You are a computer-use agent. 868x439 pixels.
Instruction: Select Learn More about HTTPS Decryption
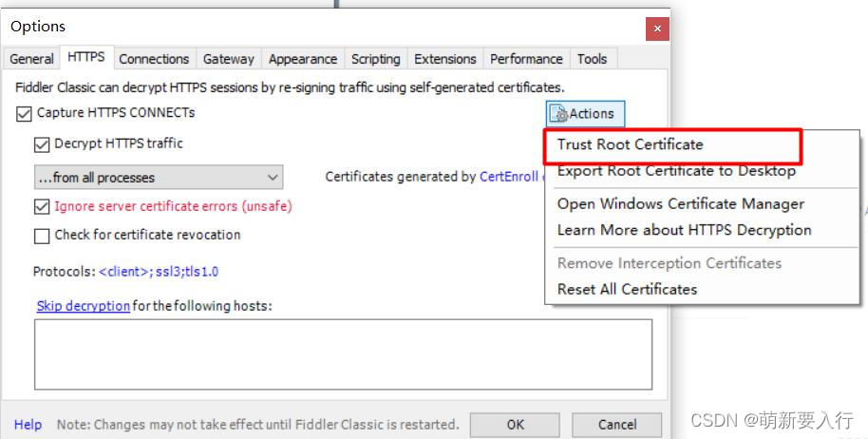click(684, 230)
